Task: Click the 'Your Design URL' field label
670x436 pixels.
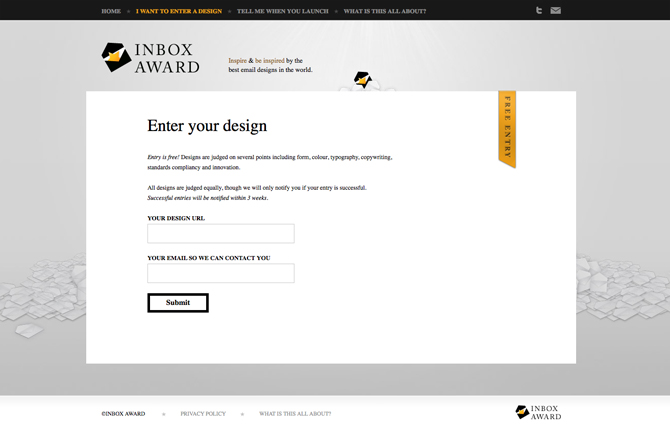Action: pos(176,217)
